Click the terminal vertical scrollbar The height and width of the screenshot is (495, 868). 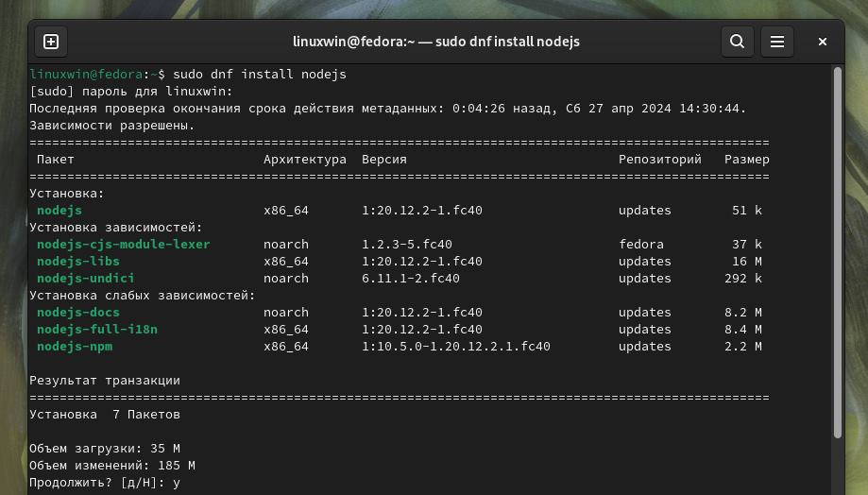(x=837, y=252)
